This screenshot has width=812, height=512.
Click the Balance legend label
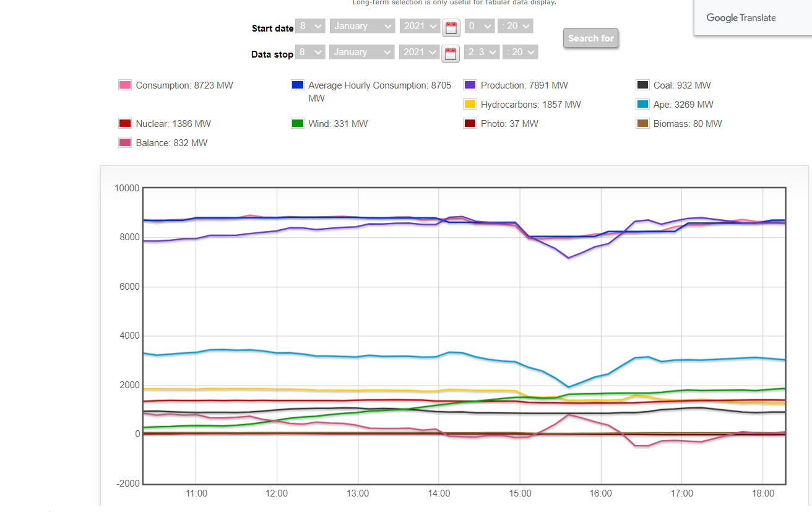(x=171, y=143)
